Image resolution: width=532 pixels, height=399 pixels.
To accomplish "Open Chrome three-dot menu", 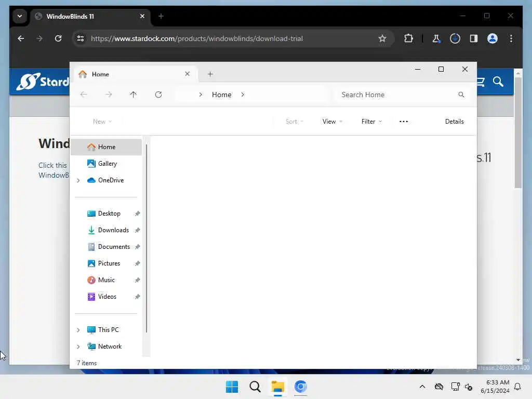I will 511,38.
